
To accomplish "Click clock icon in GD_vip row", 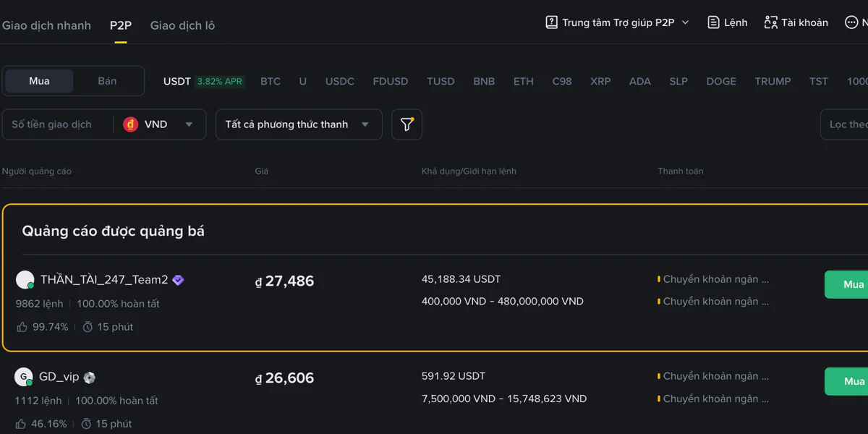I will coord(86,424).
